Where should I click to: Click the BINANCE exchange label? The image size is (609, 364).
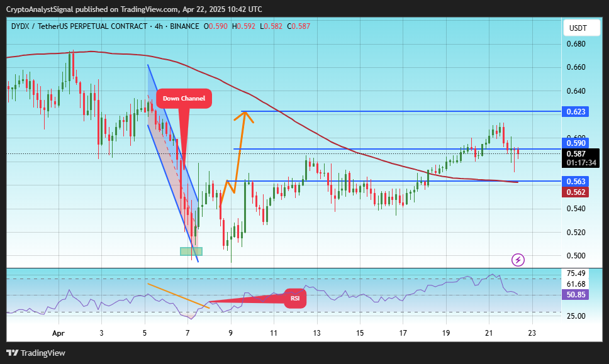click(184, 26)
